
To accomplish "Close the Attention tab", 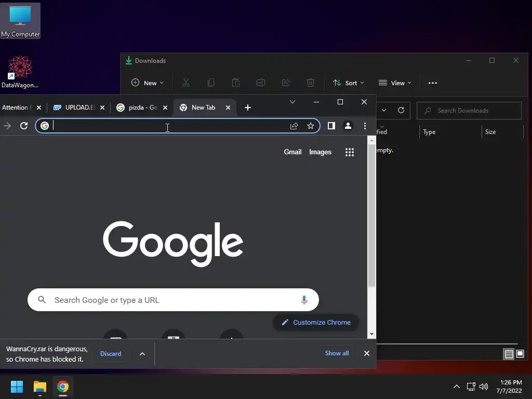I will pos(38,108).
